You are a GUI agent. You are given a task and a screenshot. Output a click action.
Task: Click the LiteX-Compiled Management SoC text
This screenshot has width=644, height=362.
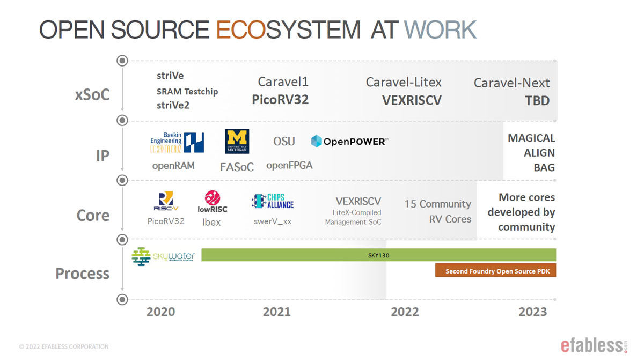pyautogui.click(x=353, y=217)
